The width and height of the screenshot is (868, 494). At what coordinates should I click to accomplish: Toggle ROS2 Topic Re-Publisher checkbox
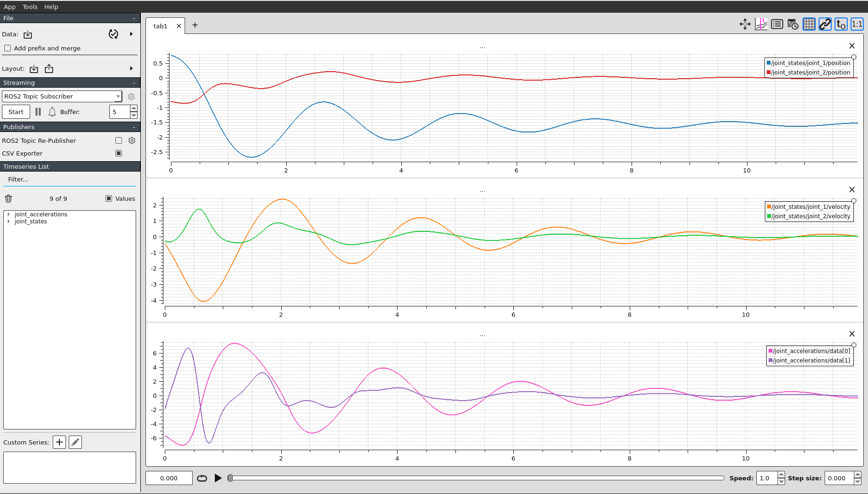(x=119, y=140)
